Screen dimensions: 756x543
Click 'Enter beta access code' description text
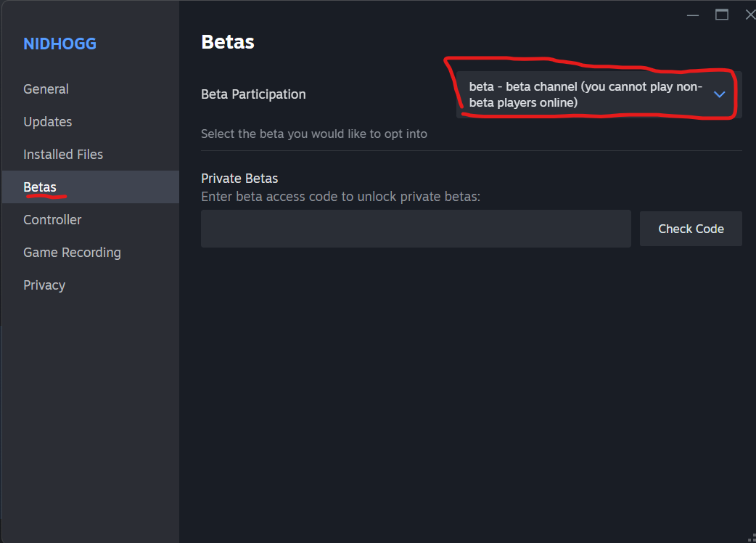340,197
